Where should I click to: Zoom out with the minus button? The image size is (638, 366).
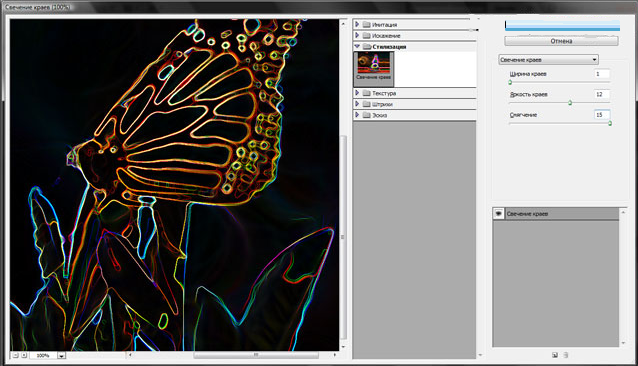pos(15,355)
